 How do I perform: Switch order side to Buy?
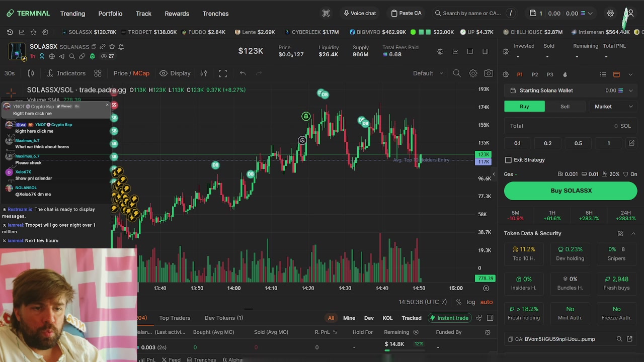coord(524,107)
